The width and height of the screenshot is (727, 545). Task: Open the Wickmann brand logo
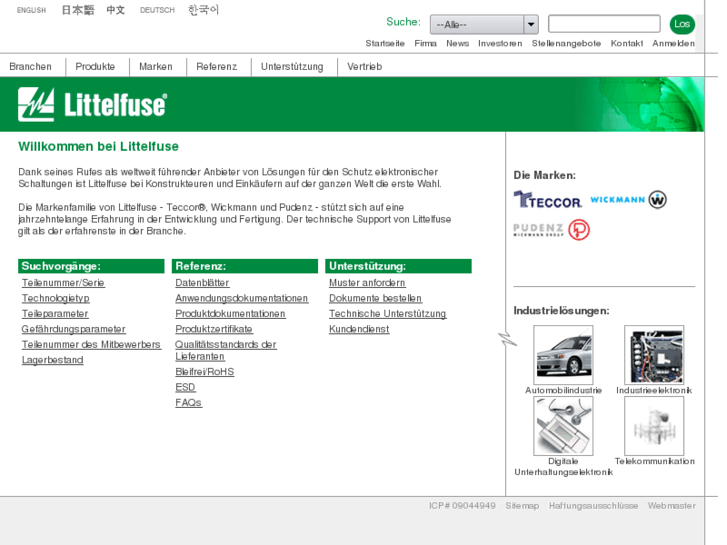(628, 200)
